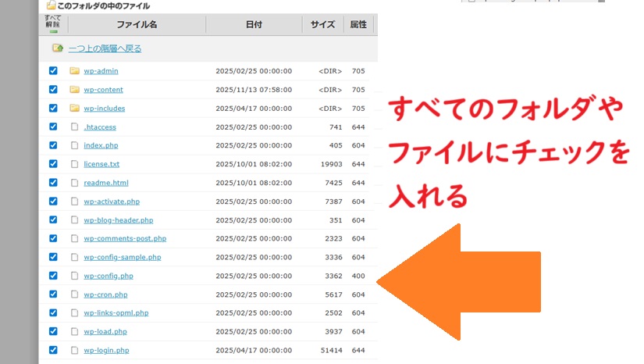This screenshot has height=364, width=644.
Task: Click the readme.html file icon
Action: pyautogui.click(x=74, y=183)
